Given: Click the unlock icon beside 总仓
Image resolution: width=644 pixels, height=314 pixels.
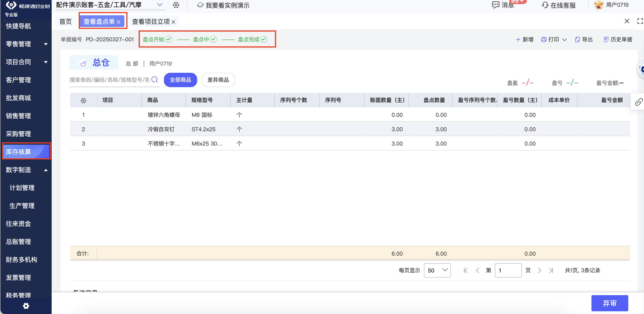Looking at the screenshot, I should pos(83,64).
